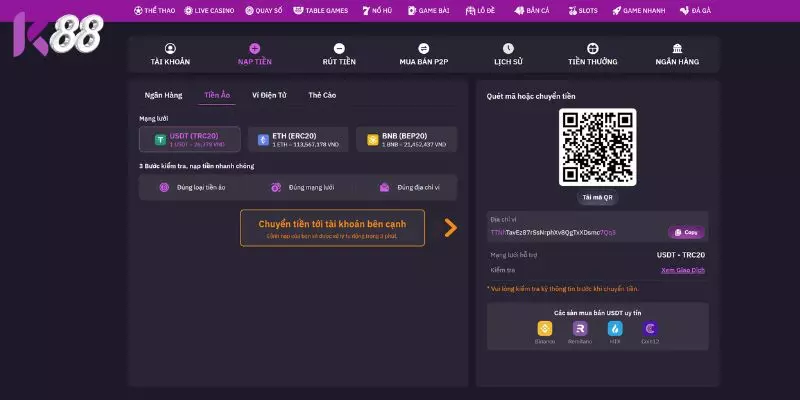
Task: Open the Binance exchange icon
Action: click(545, 328)
